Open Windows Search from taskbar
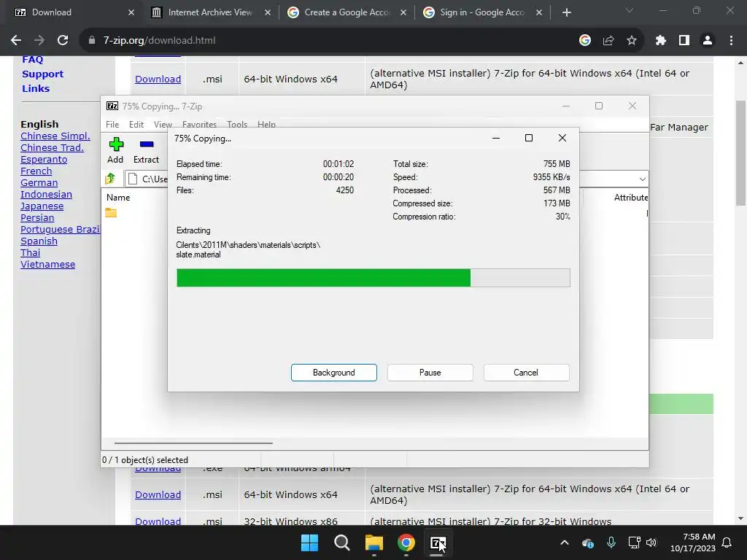The image size is (747, 560). point(341,542)
